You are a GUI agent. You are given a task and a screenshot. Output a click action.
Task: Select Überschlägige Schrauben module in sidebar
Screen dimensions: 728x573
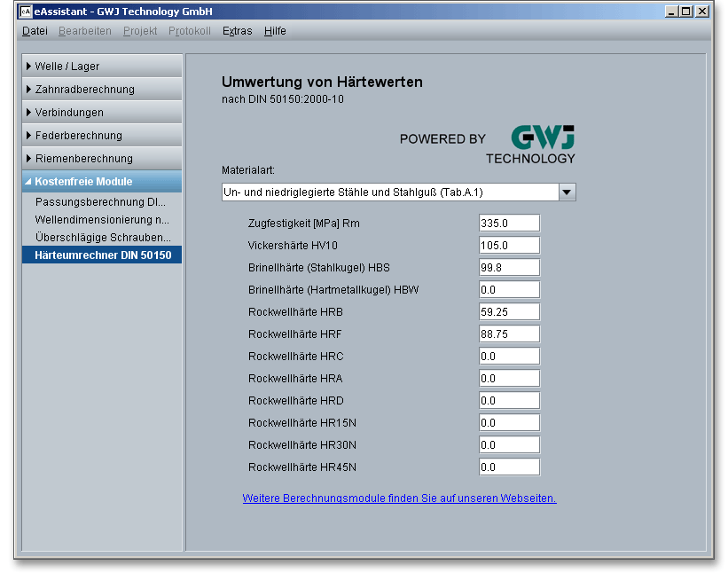tap(103, 238)
